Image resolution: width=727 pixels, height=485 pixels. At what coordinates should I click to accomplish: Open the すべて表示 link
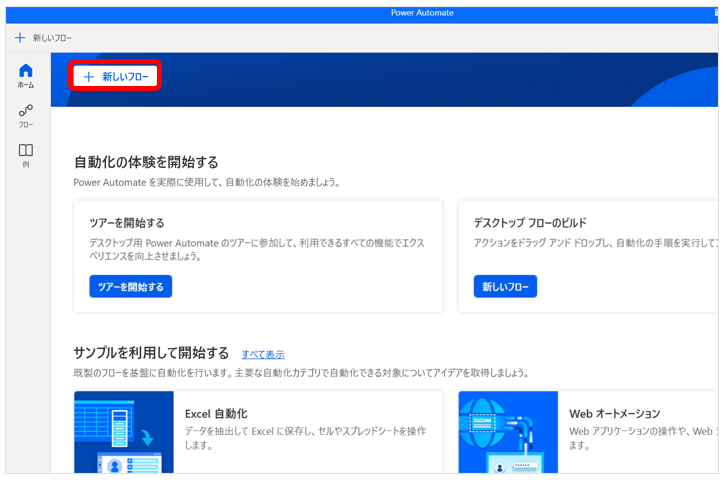click(x=263, y=355)
